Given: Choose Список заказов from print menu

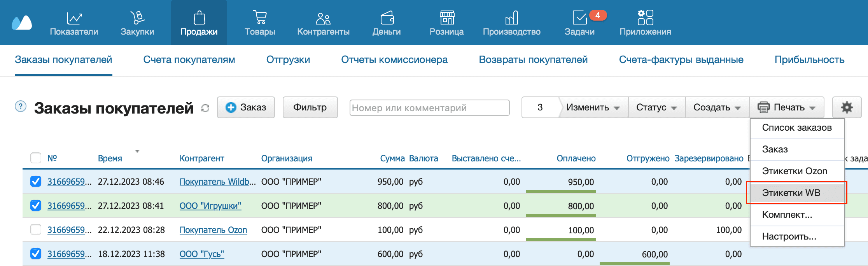Looking at the screenshot, I should coord(797,128).
